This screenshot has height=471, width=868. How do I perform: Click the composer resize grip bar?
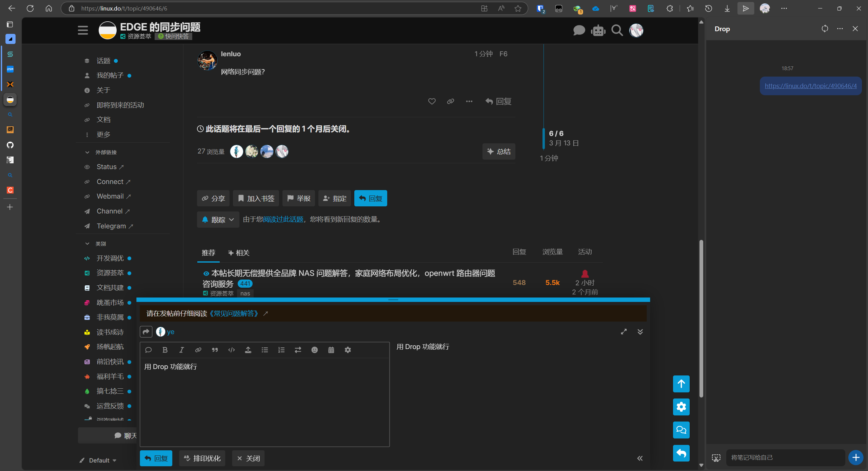(x=393, y=300)
